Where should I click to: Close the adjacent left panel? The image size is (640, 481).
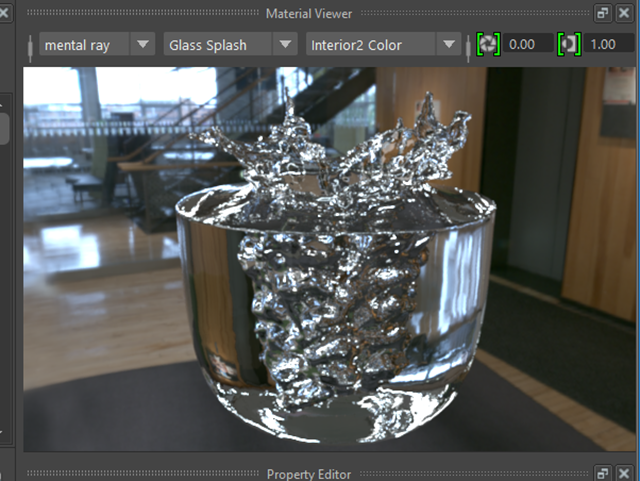4,13
